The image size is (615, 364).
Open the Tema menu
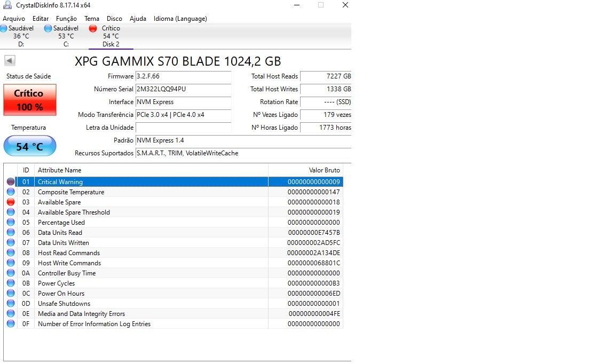(92, 19)
